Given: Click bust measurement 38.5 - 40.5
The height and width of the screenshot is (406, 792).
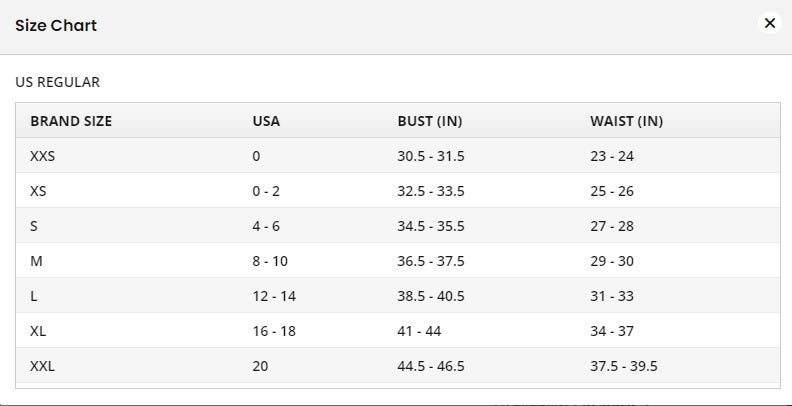Looking at the screenshot, I should coord(431,296).
